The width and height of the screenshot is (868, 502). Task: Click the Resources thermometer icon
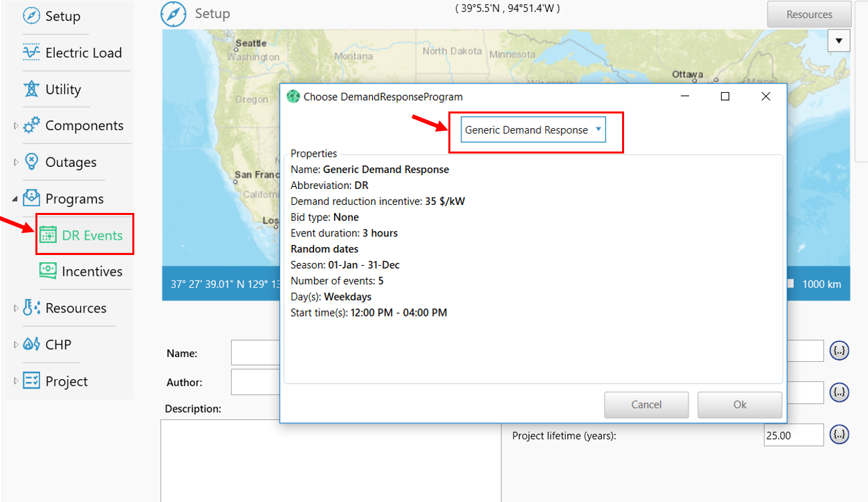pyautogui.click(x=31, y=308)
